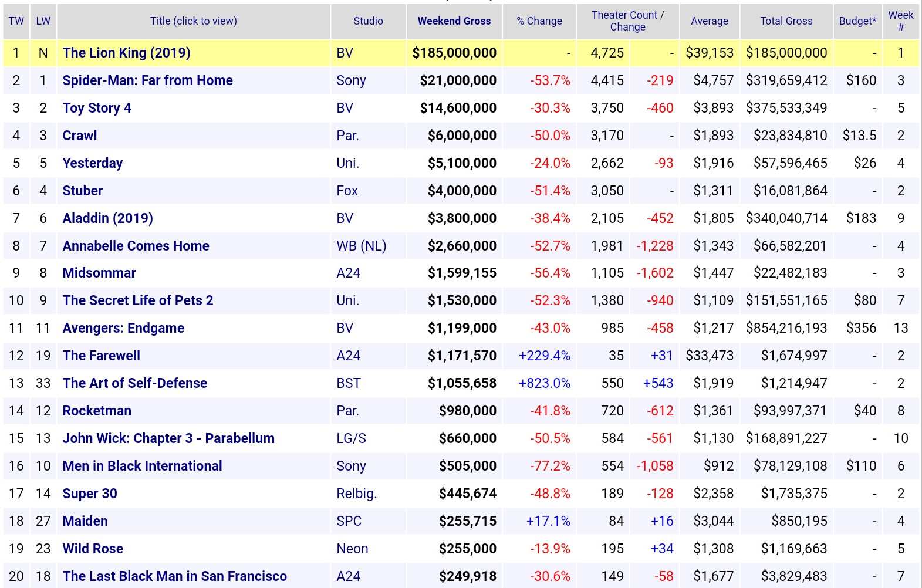Select the Stuber movie link
922x588 pixels.
(83, 191)
